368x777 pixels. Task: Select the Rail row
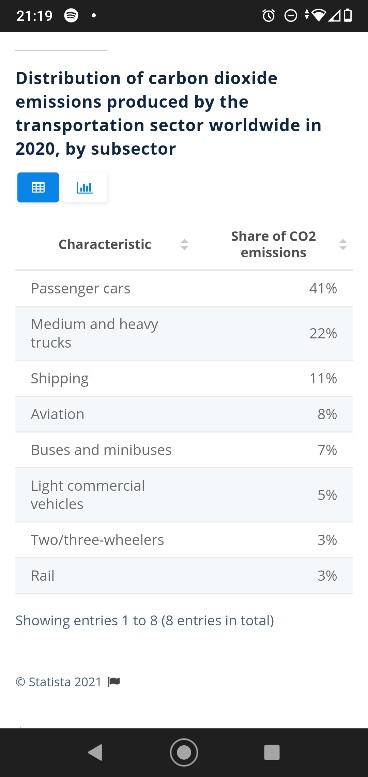(184, 576)
